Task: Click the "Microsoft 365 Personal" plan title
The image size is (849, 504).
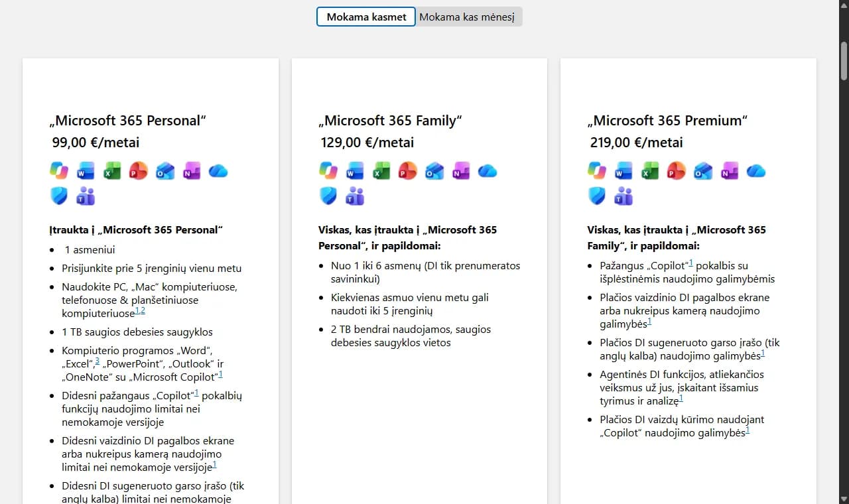Action: 129,121
